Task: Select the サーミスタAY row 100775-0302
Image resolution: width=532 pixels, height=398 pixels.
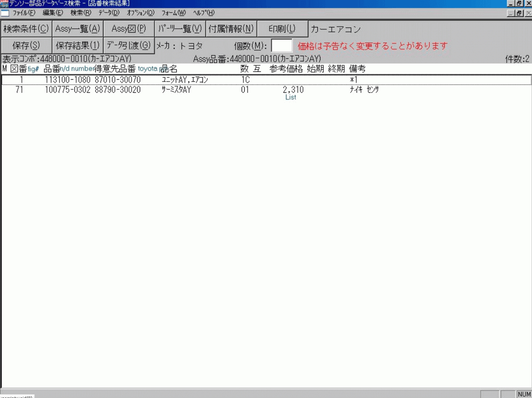Action: [x=68, y=90]
